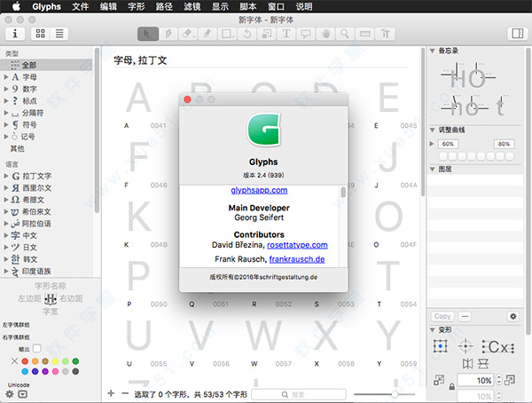Switch to list view of glyphs

[59, 34]
